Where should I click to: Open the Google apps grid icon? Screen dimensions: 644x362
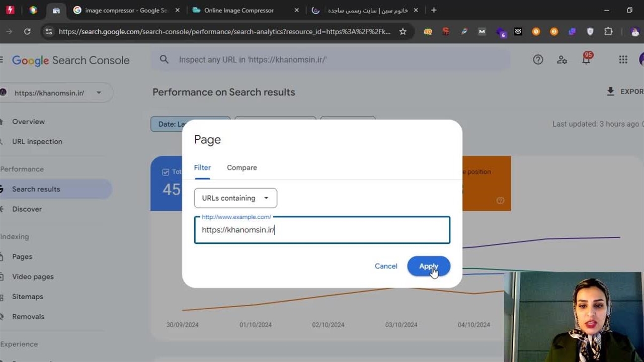tap(623, 60)
